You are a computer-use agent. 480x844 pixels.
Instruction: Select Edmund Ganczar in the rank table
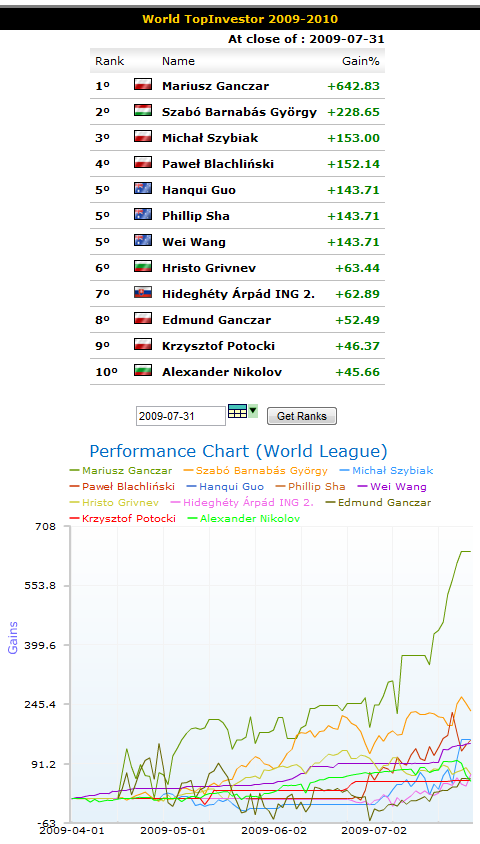216,320
